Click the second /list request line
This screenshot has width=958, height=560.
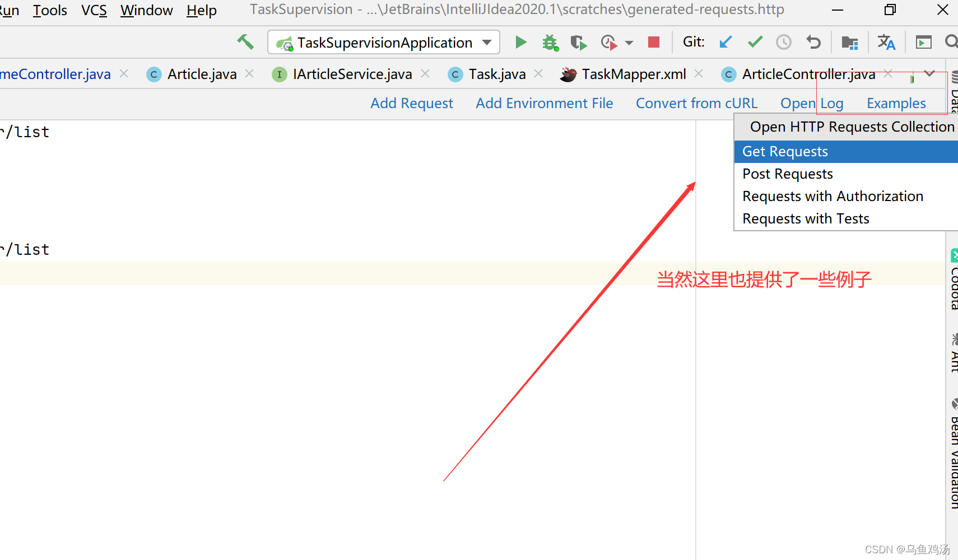click(25, 250)
